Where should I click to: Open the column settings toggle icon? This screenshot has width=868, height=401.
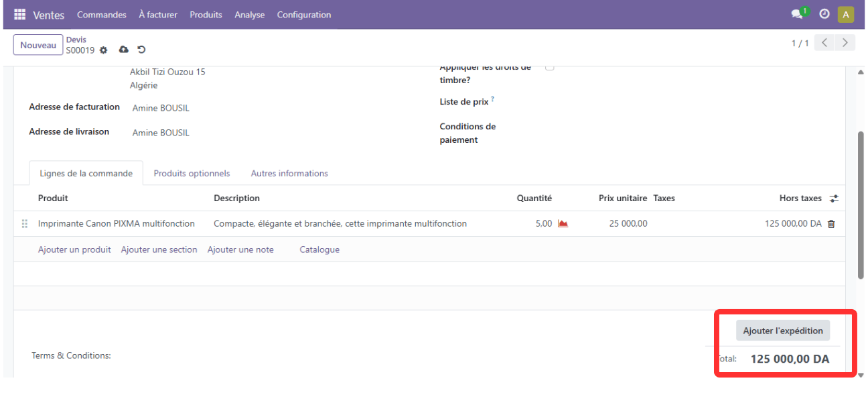coord(834,198)
